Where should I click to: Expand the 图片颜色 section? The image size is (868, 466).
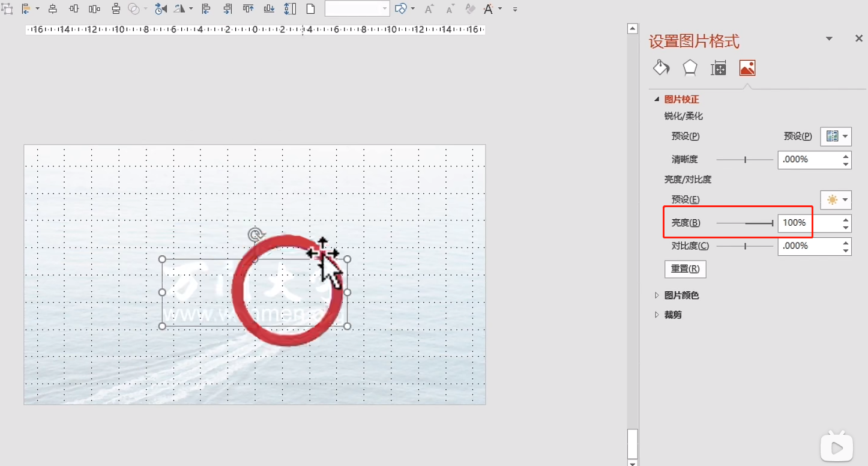point(657,295)
